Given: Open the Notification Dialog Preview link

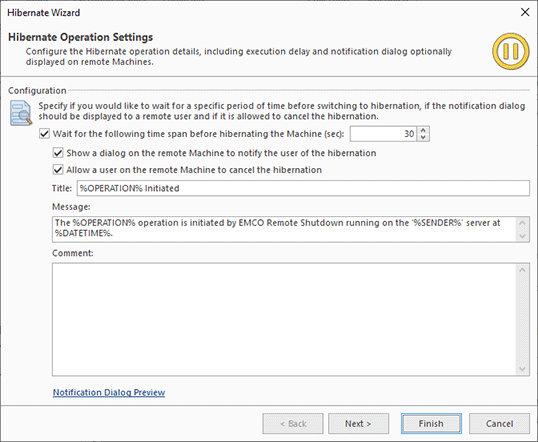Looking at the screenshot, I should pos(109,392).
